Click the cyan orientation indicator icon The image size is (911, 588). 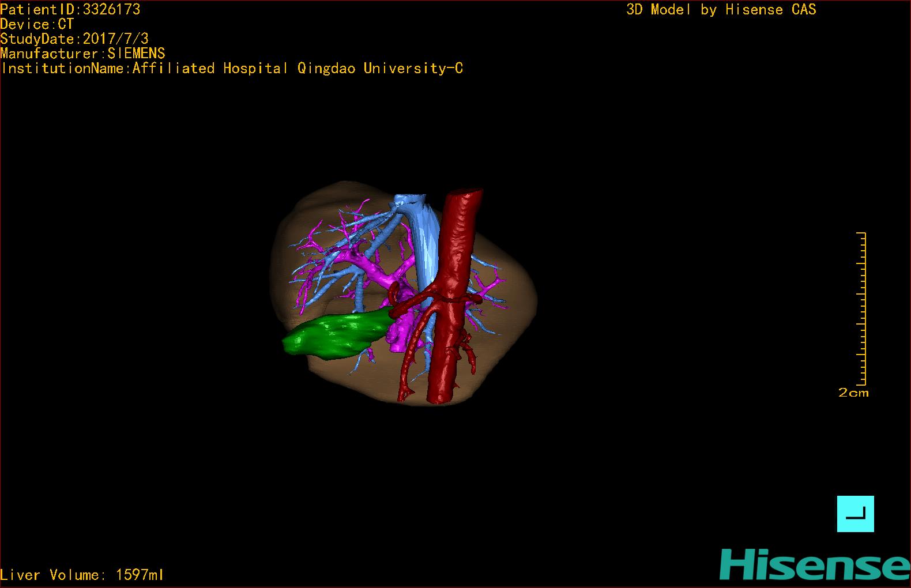[855, 514]
